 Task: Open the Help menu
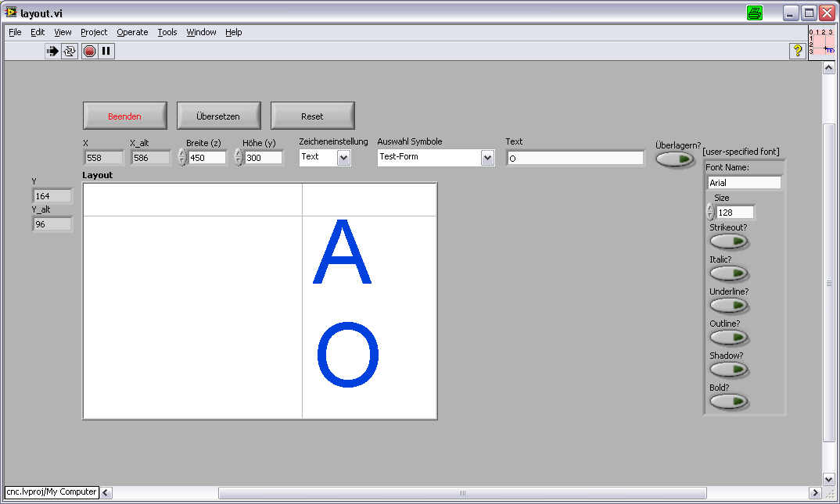(234, 32)
